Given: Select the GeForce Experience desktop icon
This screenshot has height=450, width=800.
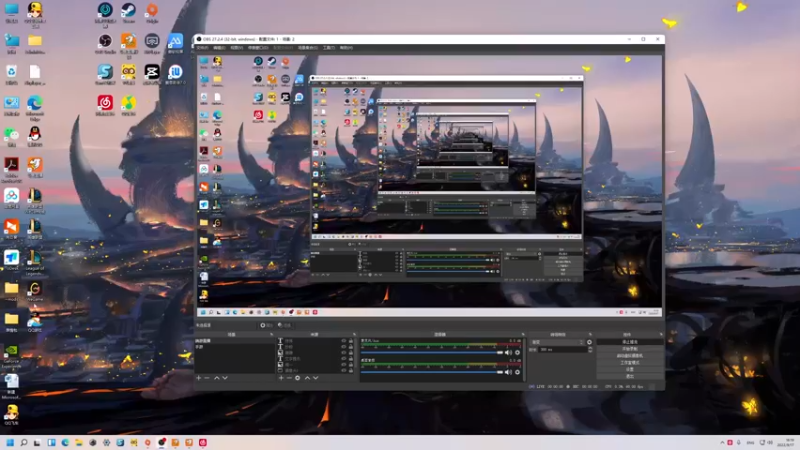Looking at the screenshot, I should tap(11, 356).
